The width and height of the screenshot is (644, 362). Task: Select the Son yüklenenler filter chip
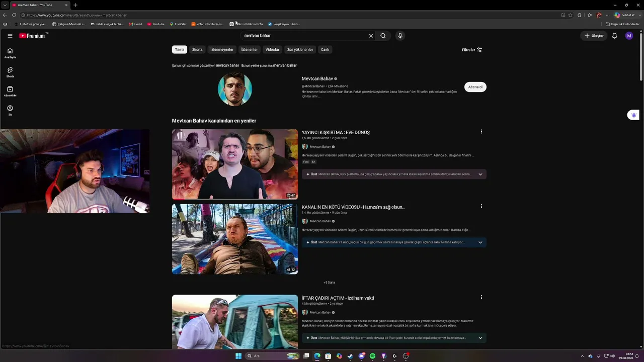click(x=300, y=50)
